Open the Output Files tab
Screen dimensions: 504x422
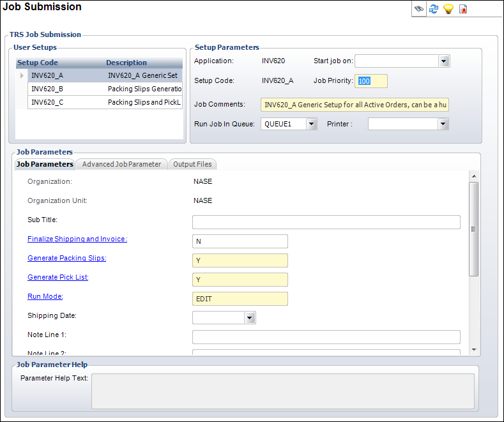(x=192, y=164)
